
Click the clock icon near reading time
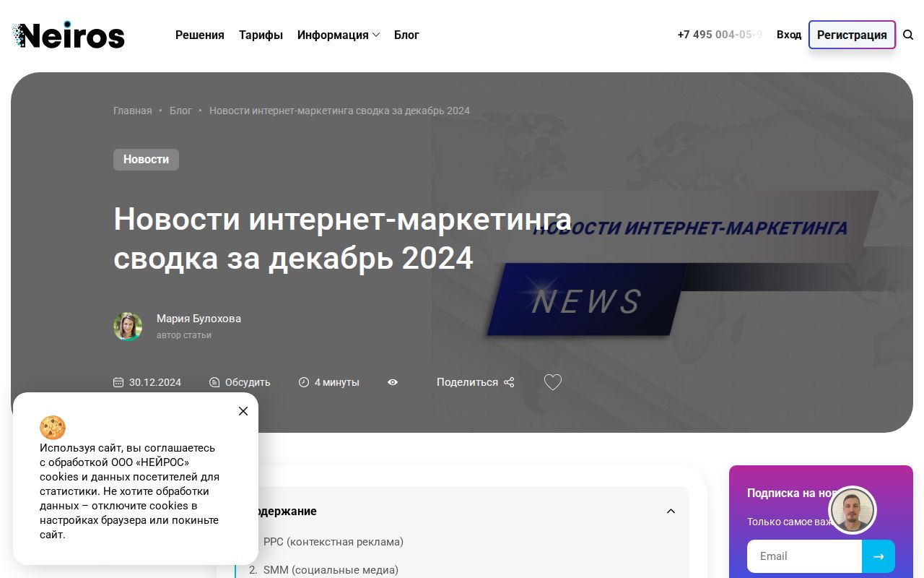[304, 382]
